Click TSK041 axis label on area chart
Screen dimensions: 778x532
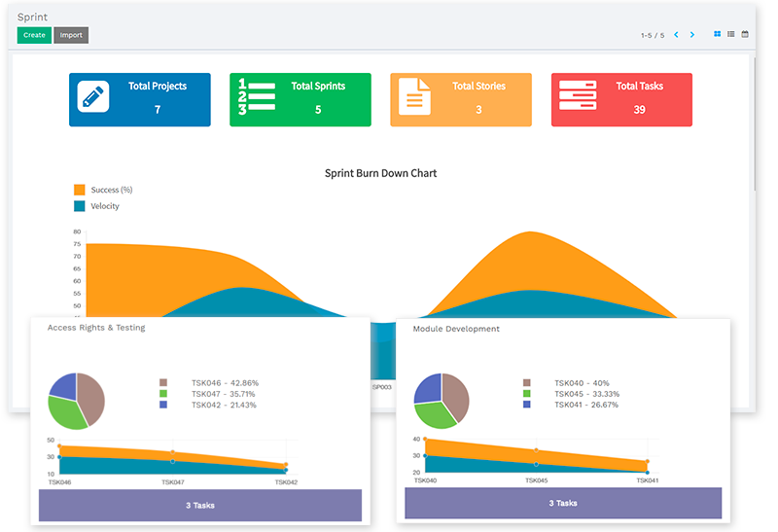pos(648,480)
